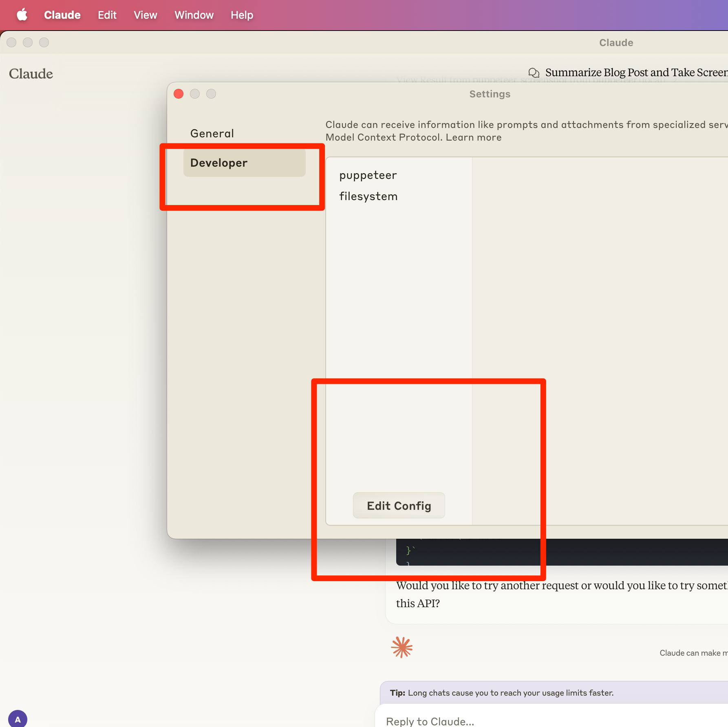This screenshot has height=727, width=728.
Task: Open the Learn more link
Action: [474, 137]
